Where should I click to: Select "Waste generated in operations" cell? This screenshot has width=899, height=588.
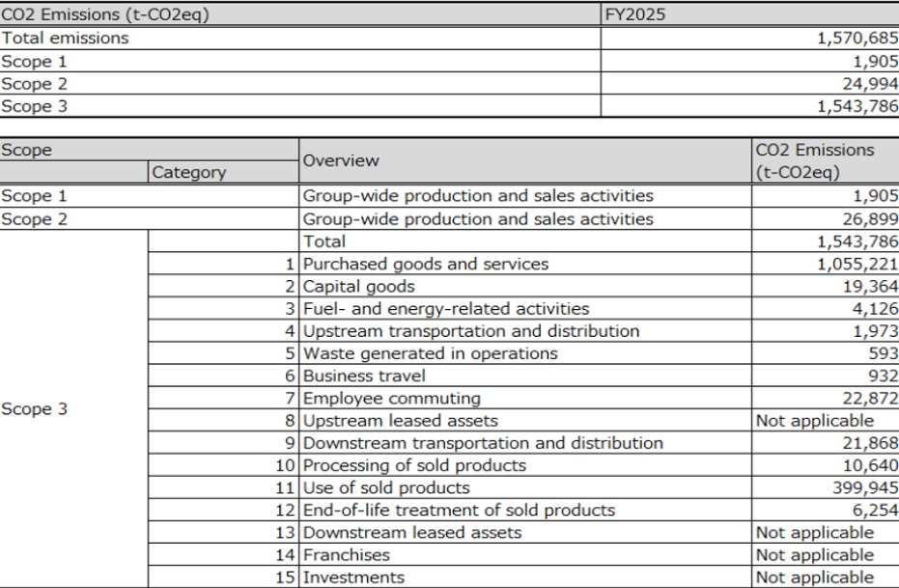point(525,353)
